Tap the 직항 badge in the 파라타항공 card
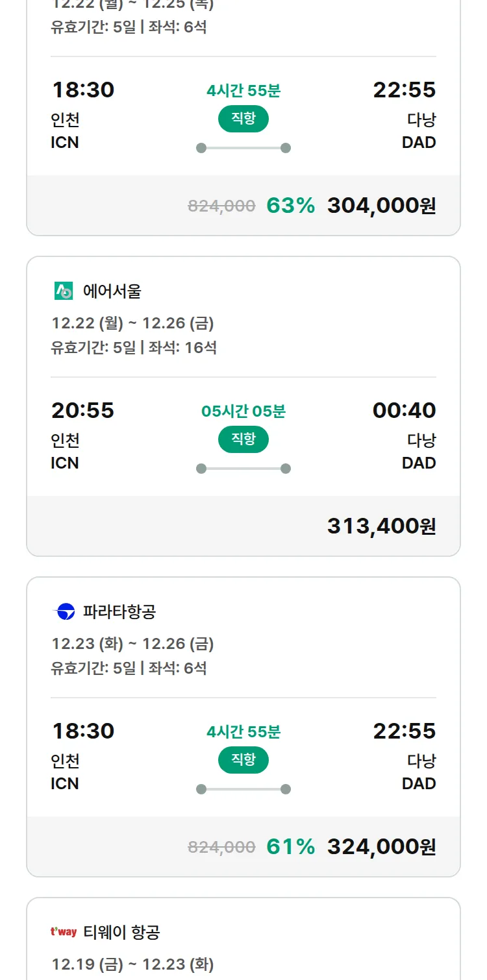 (x=243, y=760)
